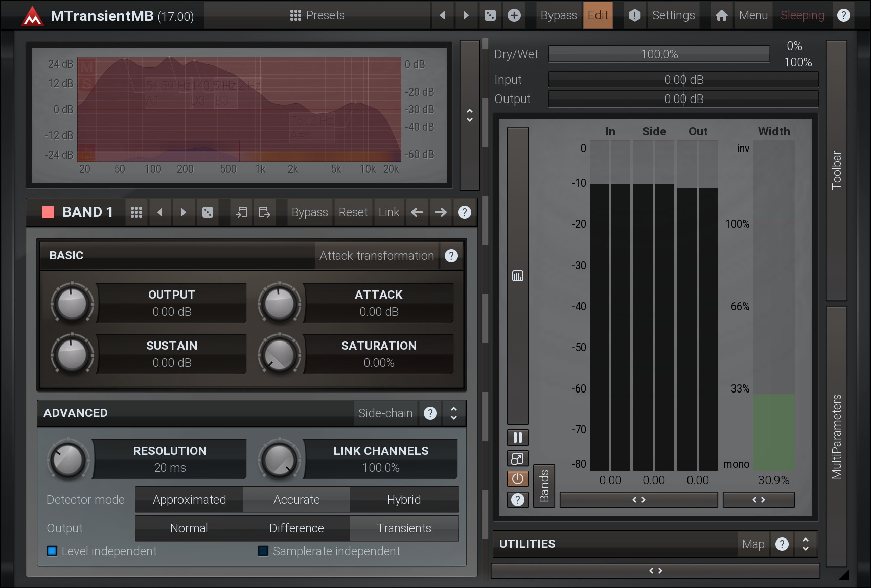Click the random preset dice icon in top bar
The image size is (871, 588).
(490, 15)
